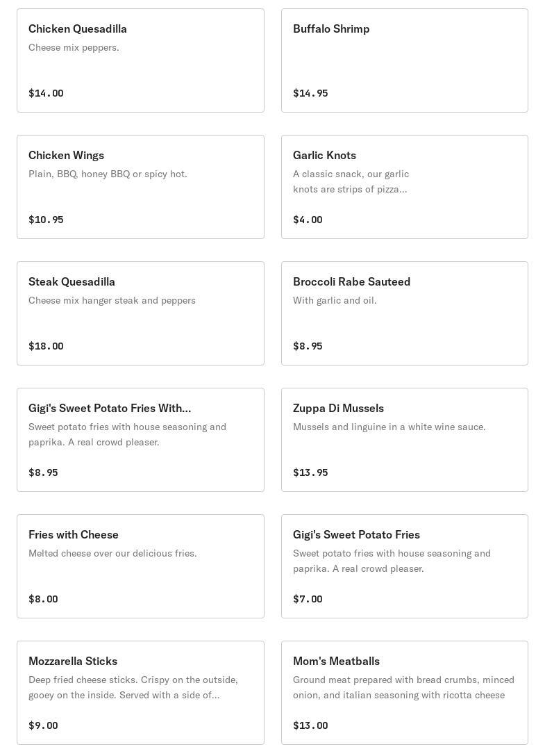This screenshot has width=545, height=756.
Task: Open the Garlic Knots item
Action: (404, 187)
